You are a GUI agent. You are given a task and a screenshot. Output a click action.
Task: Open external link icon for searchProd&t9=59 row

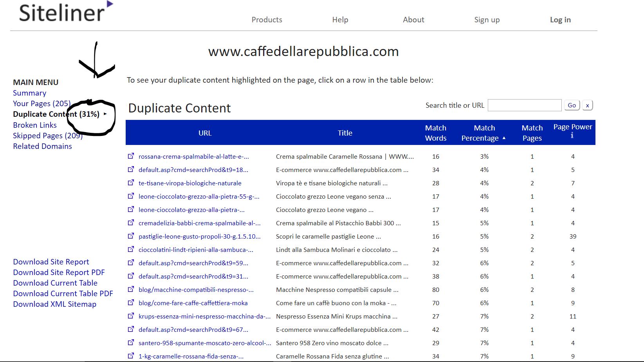coord(131,262)
